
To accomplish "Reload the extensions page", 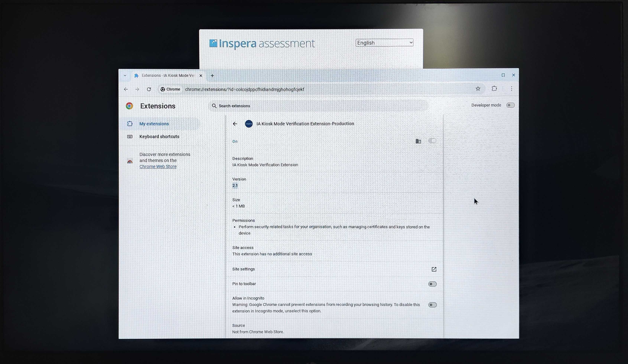I will 149,89.
